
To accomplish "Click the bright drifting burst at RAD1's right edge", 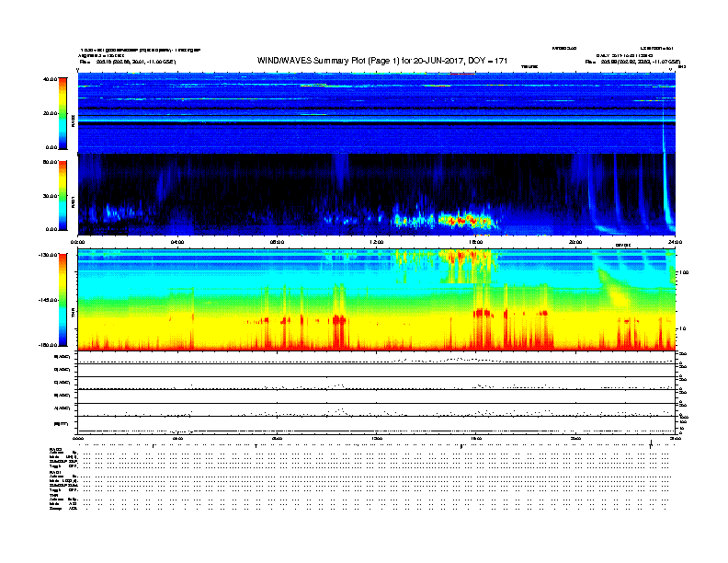I will [667, 195].
